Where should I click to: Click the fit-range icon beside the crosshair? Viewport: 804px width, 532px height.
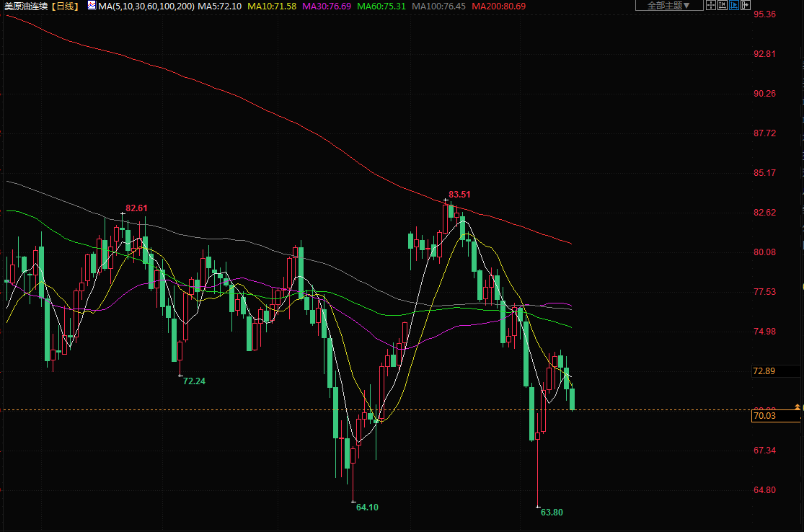pos(723,6)
